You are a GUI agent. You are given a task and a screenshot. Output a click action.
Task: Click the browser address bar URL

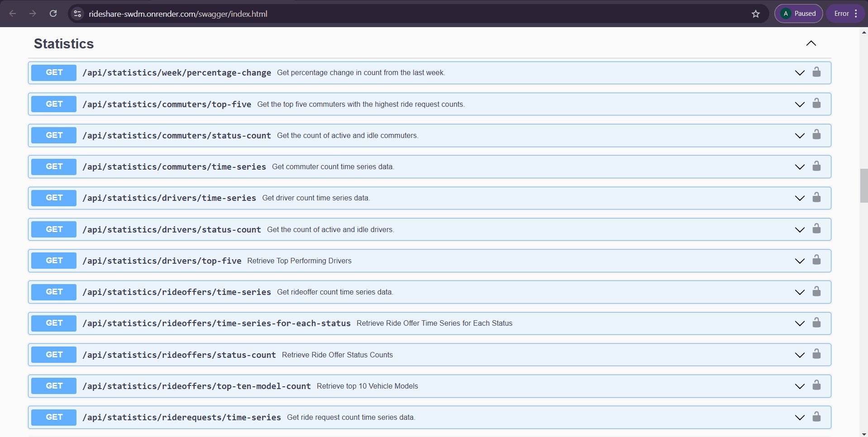[x=178, y=14]
